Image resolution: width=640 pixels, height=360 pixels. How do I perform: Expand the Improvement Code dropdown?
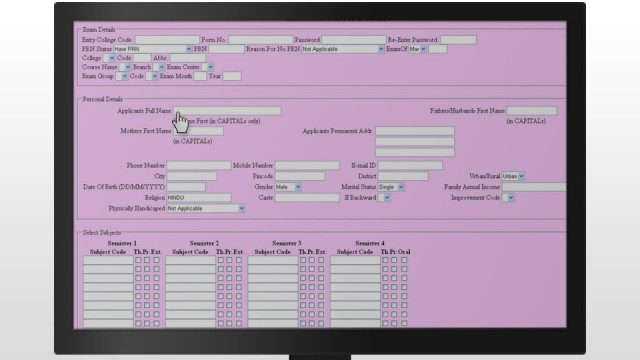508,198
